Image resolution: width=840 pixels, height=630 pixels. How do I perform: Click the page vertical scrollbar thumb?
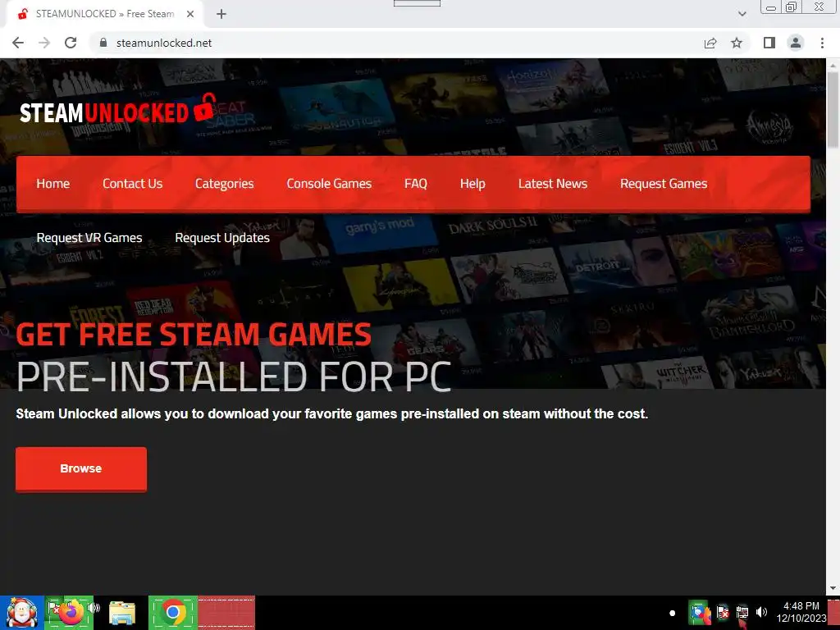(x=833, y=109)
